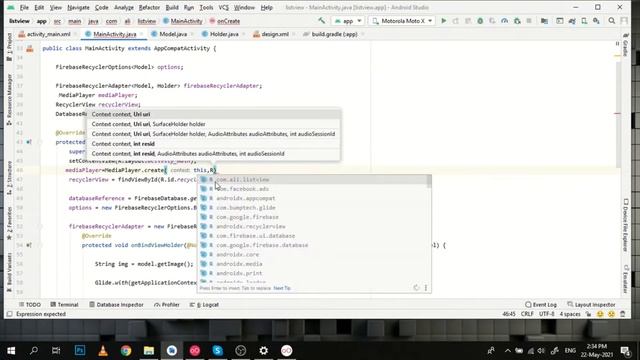Open the Tools menu
The width and height of the screenshot is (640, 360).
tap(206, 7)
